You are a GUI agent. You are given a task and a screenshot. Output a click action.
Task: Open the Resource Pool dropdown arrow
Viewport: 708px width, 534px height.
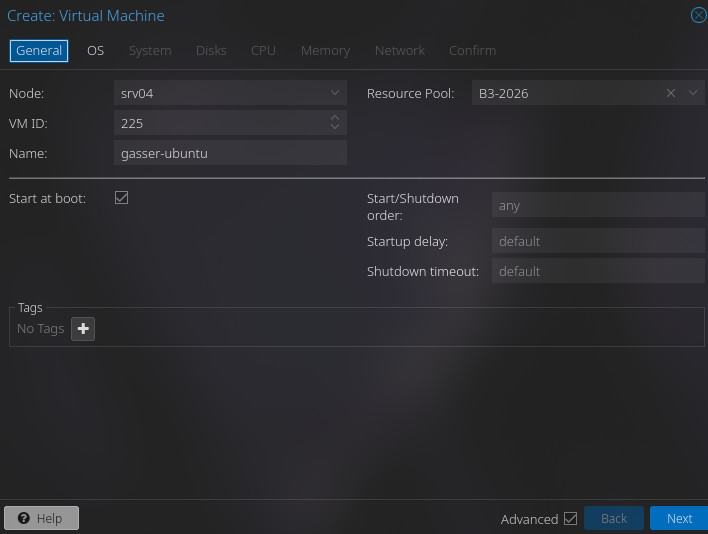pos(694,93)
